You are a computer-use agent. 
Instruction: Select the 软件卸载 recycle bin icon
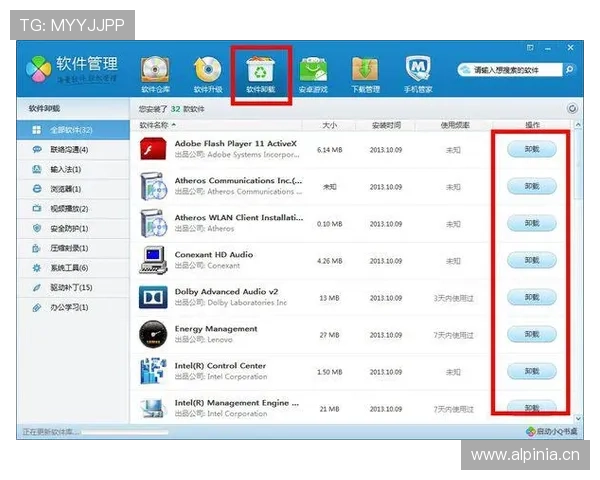click(260, 71)
